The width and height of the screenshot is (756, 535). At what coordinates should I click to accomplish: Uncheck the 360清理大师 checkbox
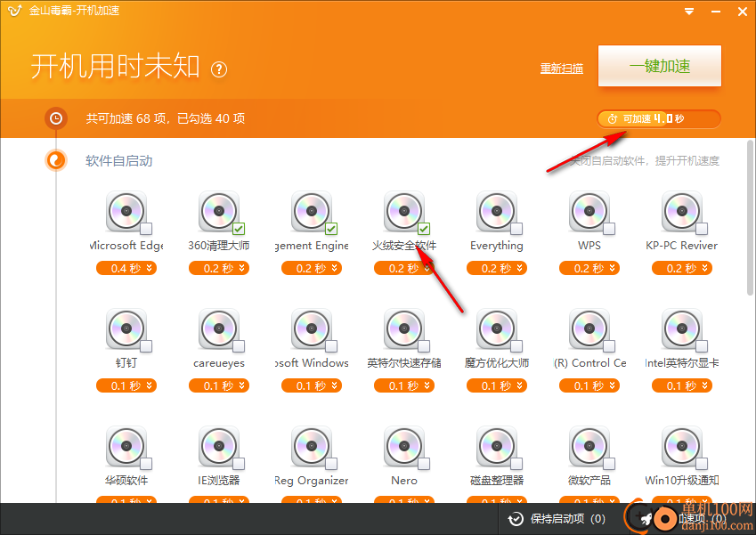pyautogui.click(x=239, y=229)
